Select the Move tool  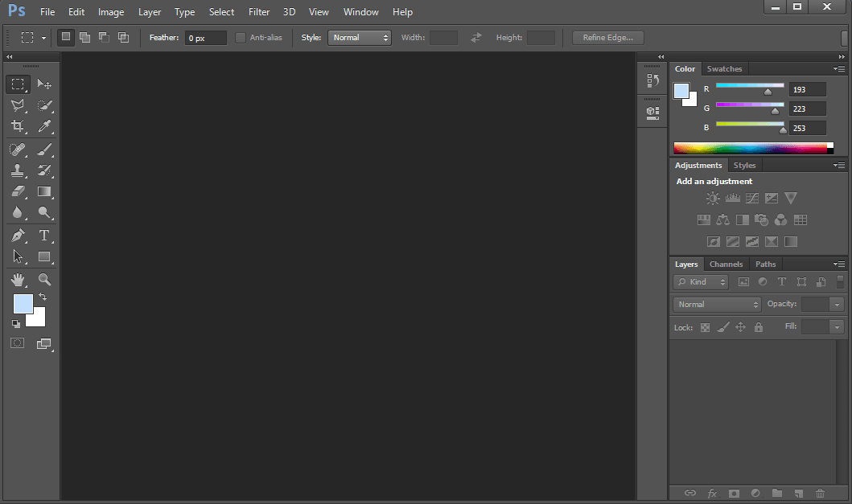tap(44, 84)
